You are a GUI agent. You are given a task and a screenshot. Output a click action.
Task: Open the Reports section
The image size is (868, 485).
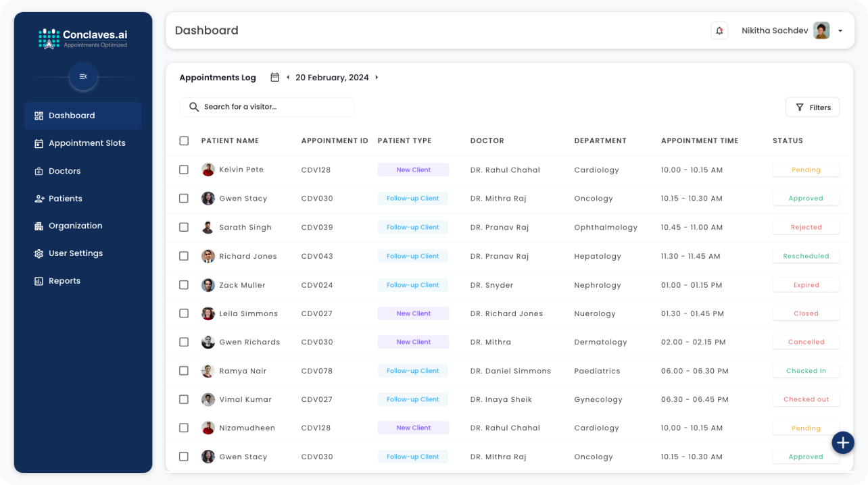click(x=64, y=281)
